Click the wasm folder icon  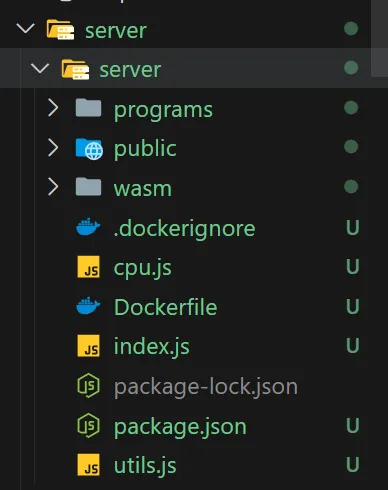click(x=88, y=187)
